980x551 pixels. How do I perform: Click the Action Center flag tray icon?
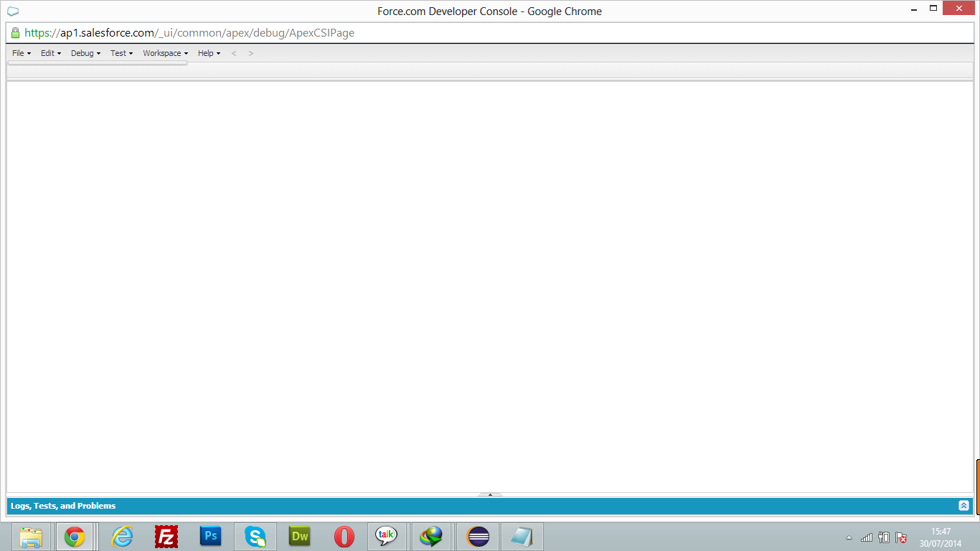[x=901, y=537]
